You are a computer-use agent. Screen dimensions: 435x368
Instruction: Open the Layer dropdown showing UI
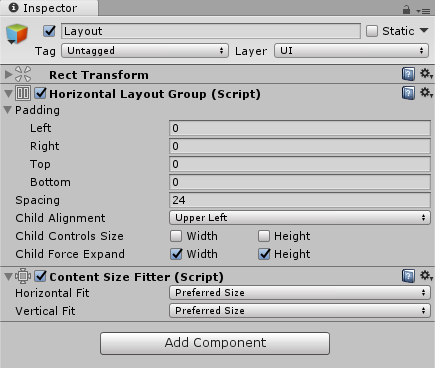(351, 51)
